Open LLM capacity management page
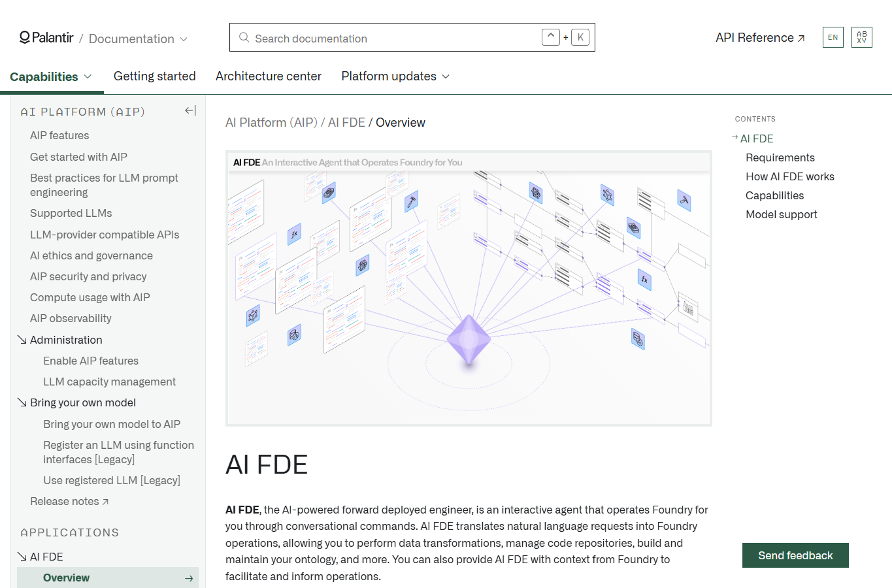Viewport: 892px width, 588px height. [x=109, y=382]
